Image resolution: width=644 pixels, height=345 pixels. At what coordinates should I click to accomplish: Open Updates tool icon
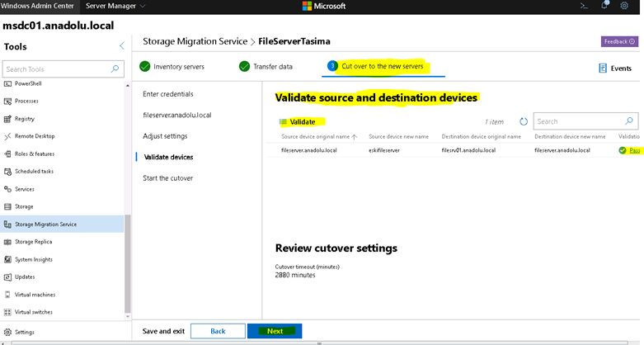click(7, 277)
